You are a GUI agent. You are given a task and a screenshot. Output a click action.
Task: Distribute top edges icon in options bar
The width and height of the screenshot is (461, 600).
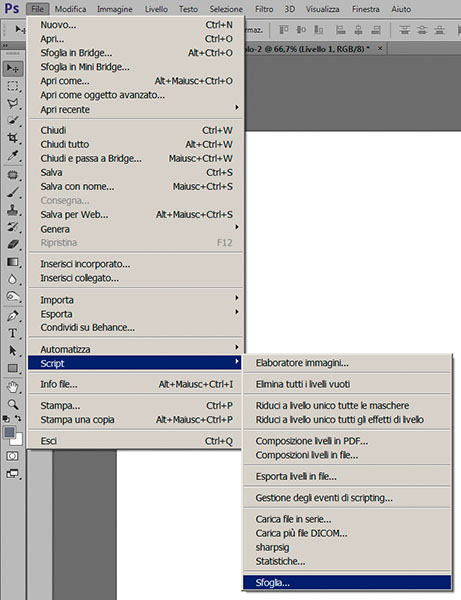click(x=405, y=29)
